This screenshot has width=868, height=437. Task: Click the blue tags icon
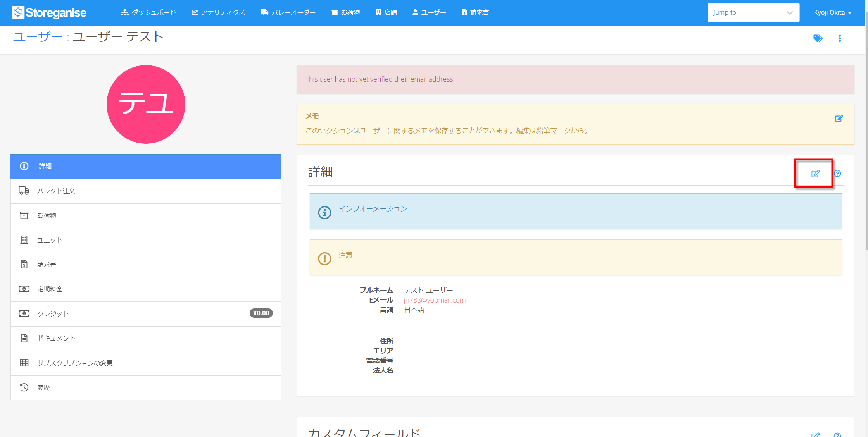tap(818, 38)
